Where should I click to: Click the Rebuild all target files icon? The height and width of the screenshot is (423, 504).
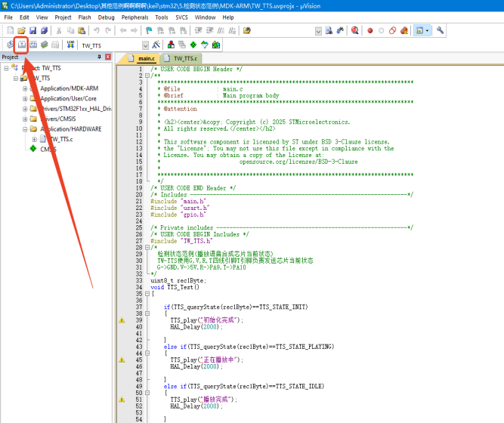click(x=33, y=45)
